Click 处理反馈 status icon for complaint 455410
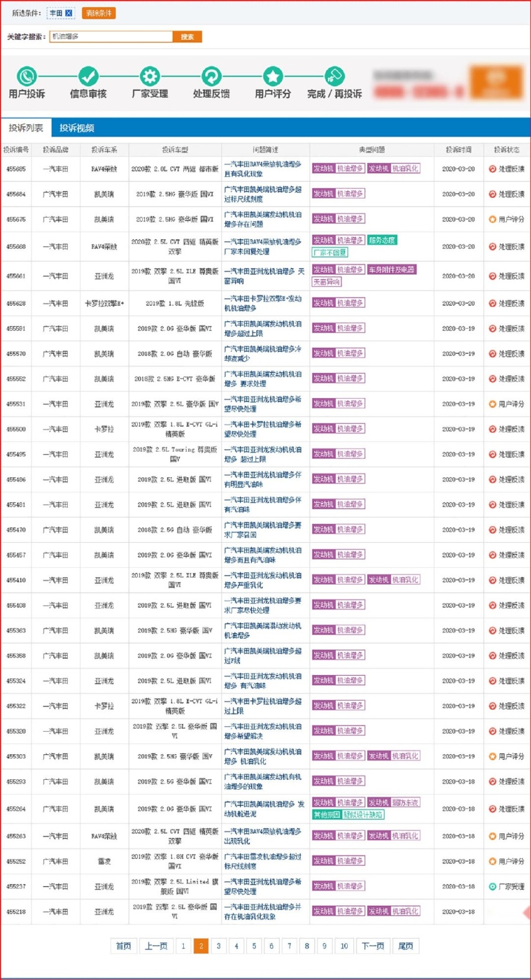531x980 pixels. point(492,580)
